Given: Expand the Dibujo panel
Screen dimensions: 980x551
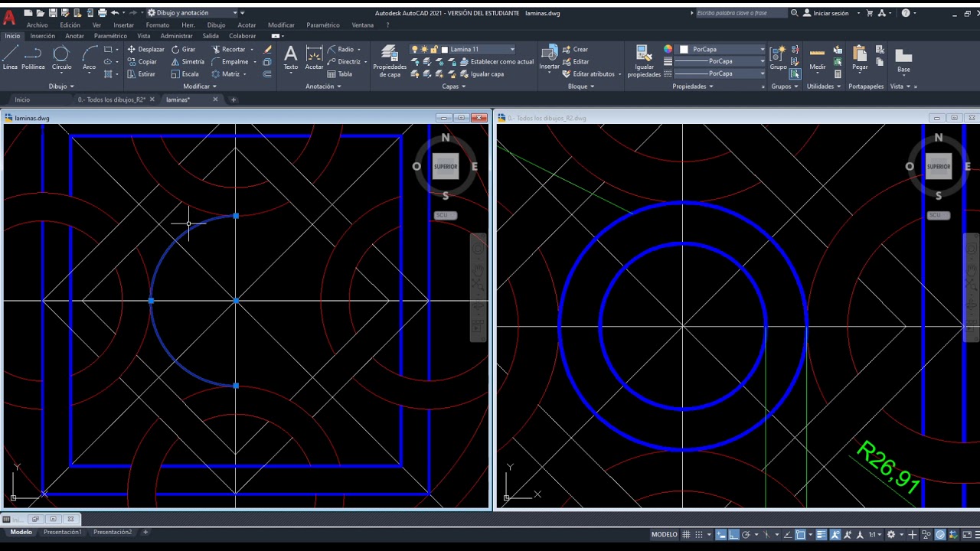Looking at the screenshot, I should coord(60,86).
